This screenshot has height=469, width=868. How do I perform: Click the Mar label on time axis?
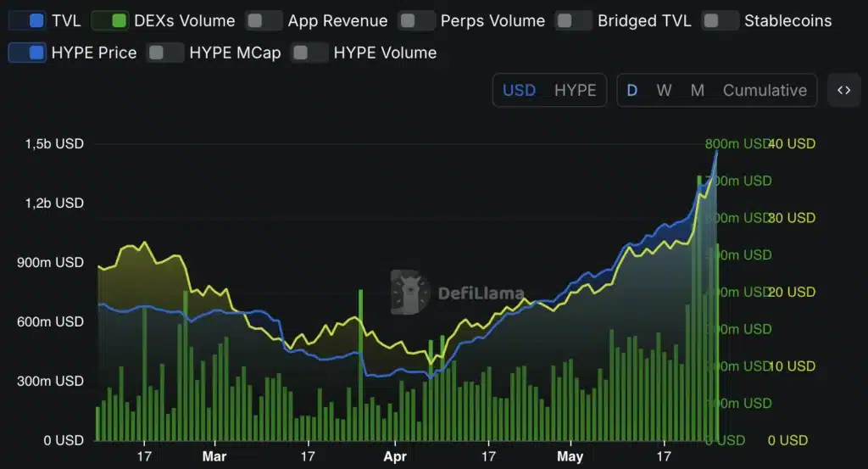(214, 456)
